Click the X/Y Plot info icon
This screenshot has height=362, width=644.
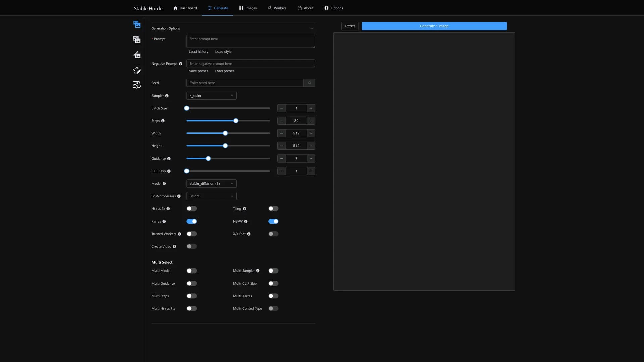click(x=249, y=234)
